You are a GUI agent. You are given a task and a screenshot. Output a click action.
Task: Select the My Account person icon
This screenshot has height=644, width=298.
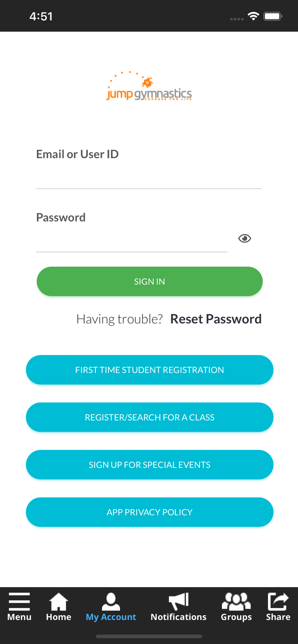point(111,601)
